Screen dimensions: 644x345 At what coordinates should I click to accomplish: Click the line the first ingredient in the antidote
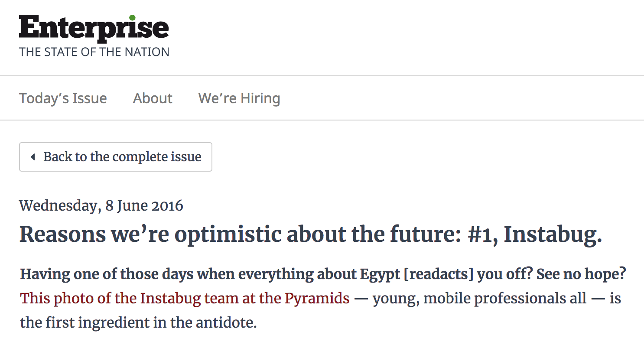(138, 323)
